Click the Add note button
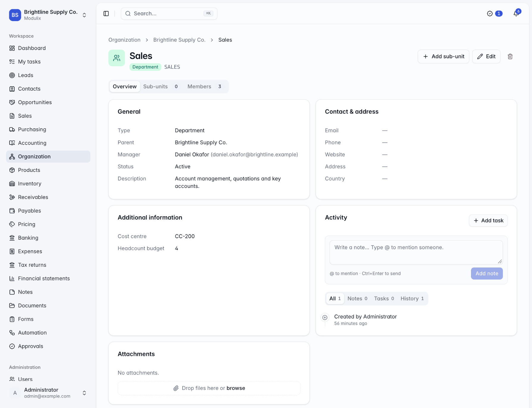Image resolution: width=532 pixels, height=408 pixels. [487, 274]
